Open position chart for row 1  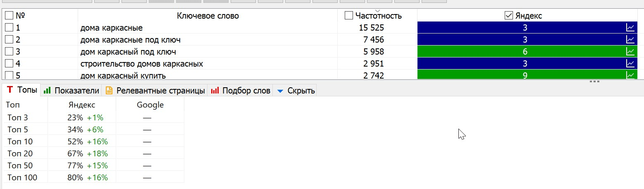click(x=630, y=28)
